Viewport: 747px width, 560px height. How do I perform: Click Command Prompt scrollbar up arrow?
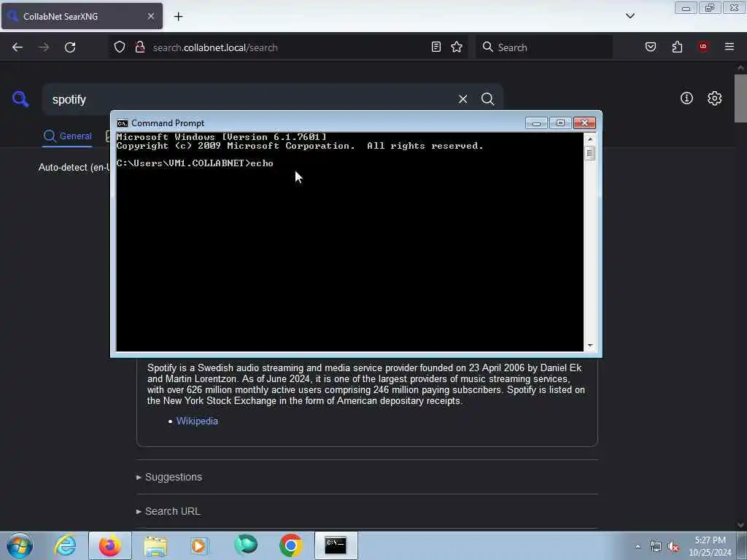click(589, 139)
